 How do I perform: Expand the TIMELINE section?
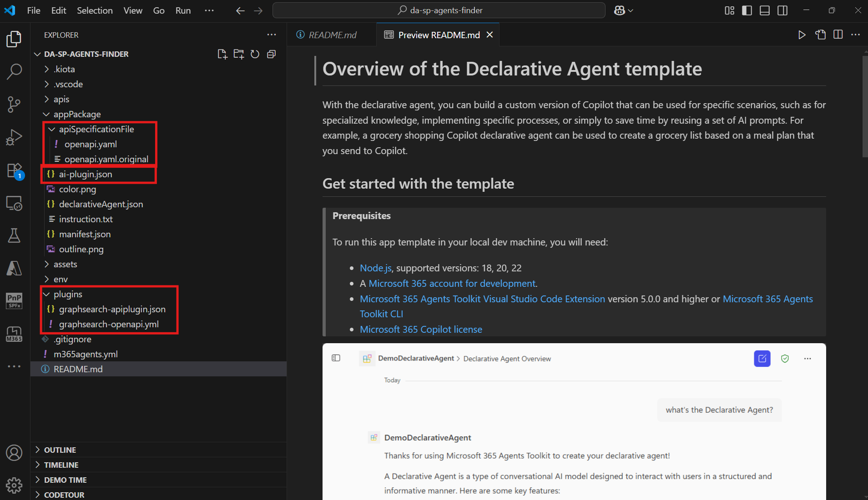point(158,465)
